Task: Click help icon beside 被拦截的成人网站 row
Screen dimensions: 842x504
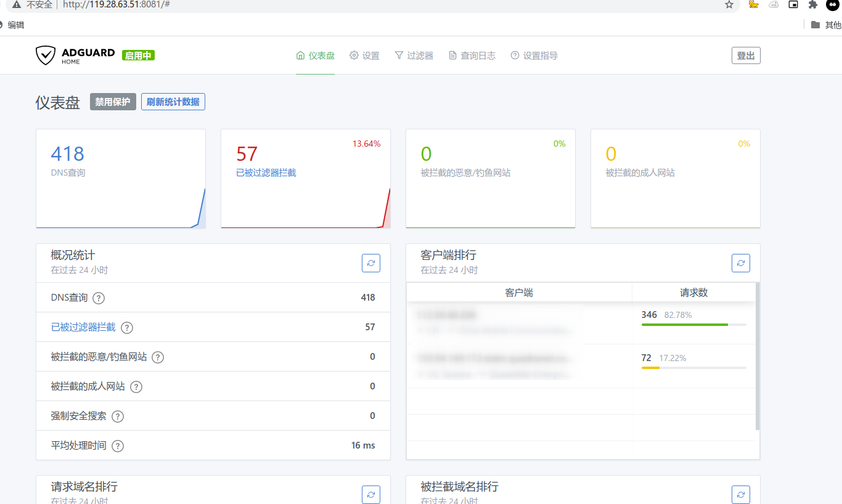Action: point(136,387)
